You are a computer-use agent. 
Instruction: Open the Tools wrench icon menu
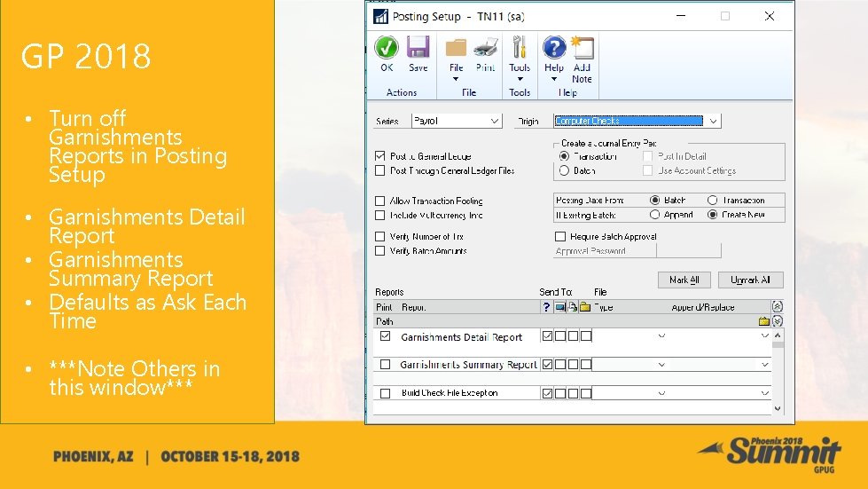[x=520, y=48]
